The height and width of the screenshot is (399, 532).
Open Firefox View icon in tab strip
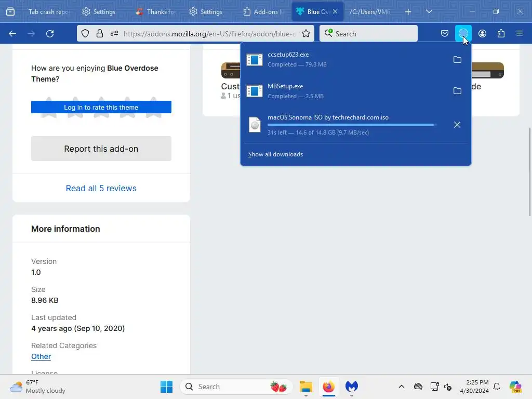click(10, 12)
